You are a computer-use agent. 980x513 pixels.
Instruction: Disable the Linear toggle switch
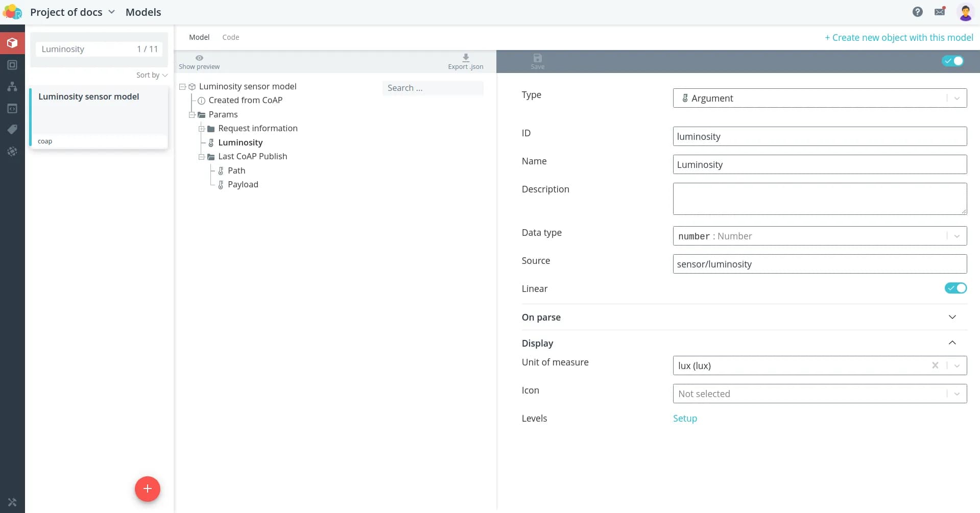pos(955,288)
